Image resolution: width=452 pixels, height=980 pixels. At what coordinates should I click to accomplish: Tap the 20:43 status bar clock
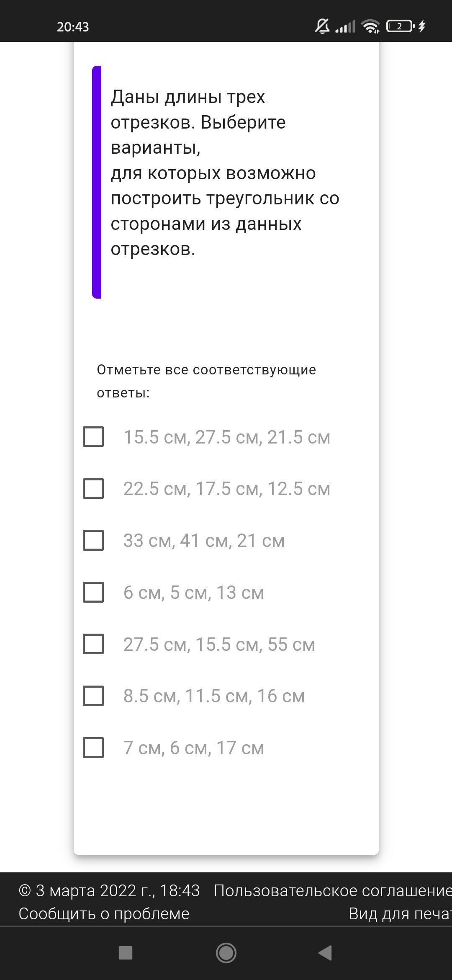point(73,27)
